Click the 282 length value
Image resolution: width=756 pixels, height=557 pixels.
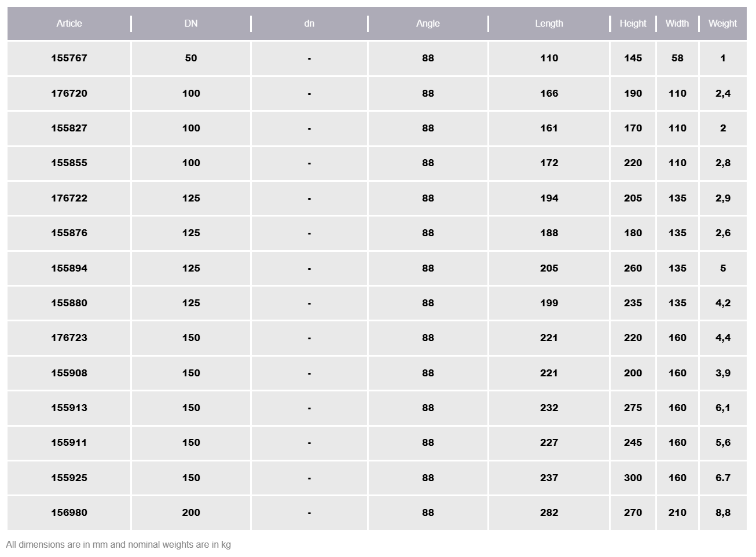549,512
